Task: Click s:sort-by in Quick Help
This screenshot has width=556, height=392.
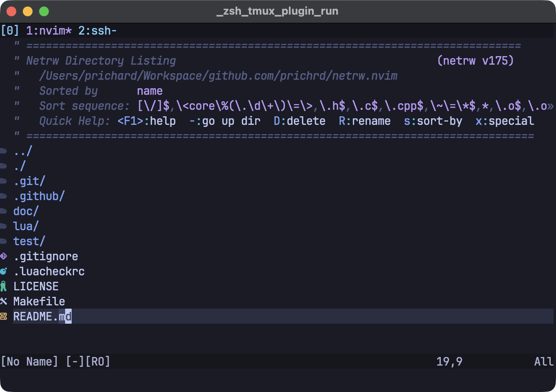Action: 433,121
